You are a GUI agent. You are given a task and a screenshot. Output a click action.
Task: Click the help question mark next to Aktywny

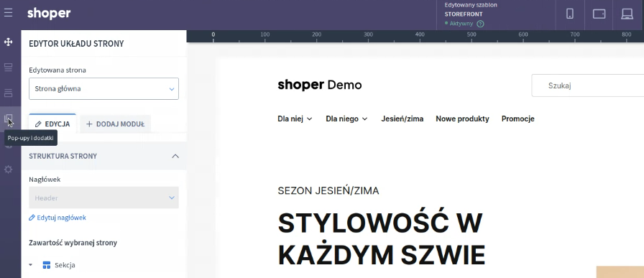pyautogui.click(x=480, y=24)
